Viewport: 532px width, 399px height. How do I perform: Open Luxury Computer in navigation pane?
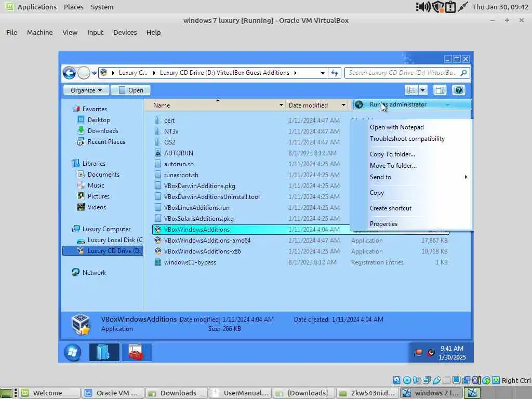[x=106, y=229]
